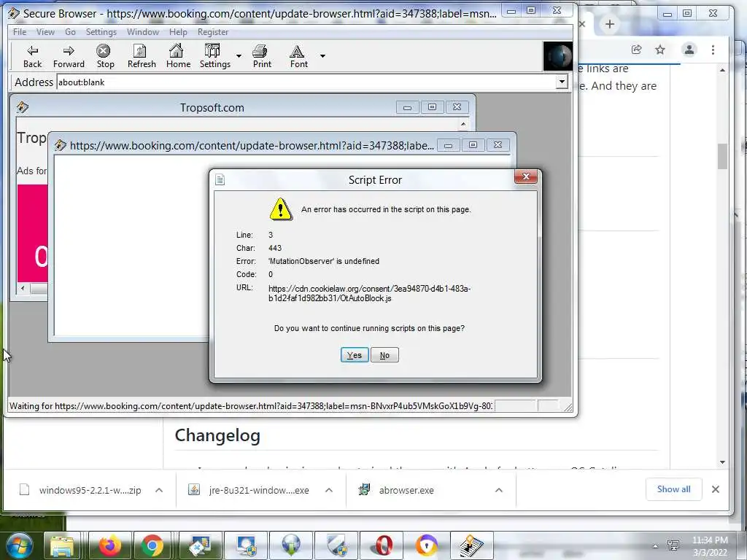Click Chrome page scrollbar down arrow

click(723, 462)
